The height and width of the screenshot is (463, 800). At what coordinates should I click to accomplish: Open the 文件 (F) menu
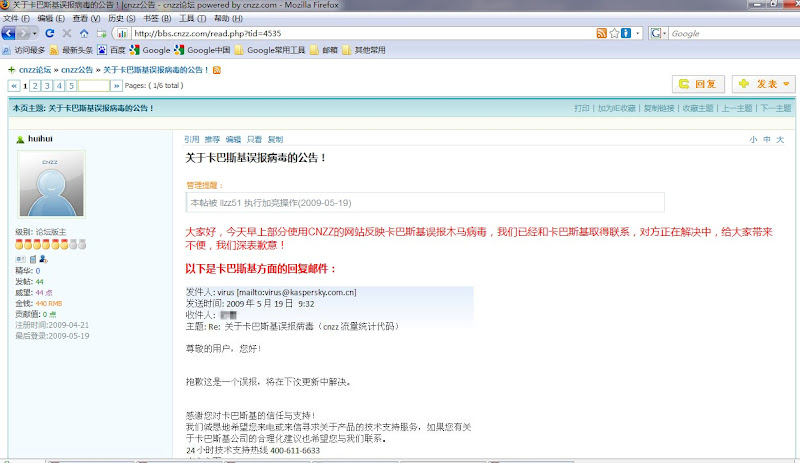[x=16, y=18]
